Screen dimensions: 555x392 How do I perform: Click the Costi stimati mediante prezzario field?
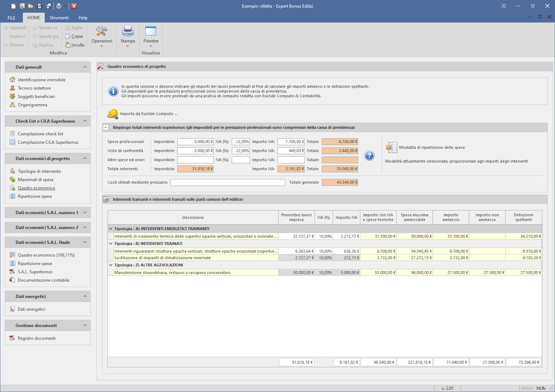click(x=228, y=182)
